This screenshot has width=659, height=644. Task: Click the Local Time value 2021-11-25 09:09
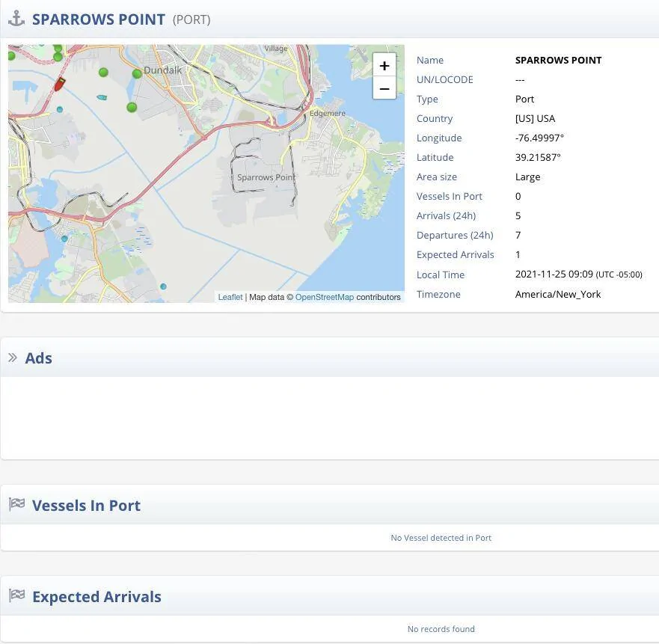554,274
